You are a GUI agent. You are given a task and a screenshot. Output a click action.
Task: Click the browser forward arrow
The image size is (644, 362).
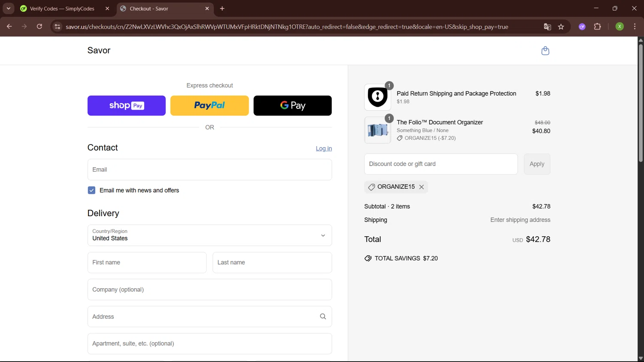(x=24, y=27)
